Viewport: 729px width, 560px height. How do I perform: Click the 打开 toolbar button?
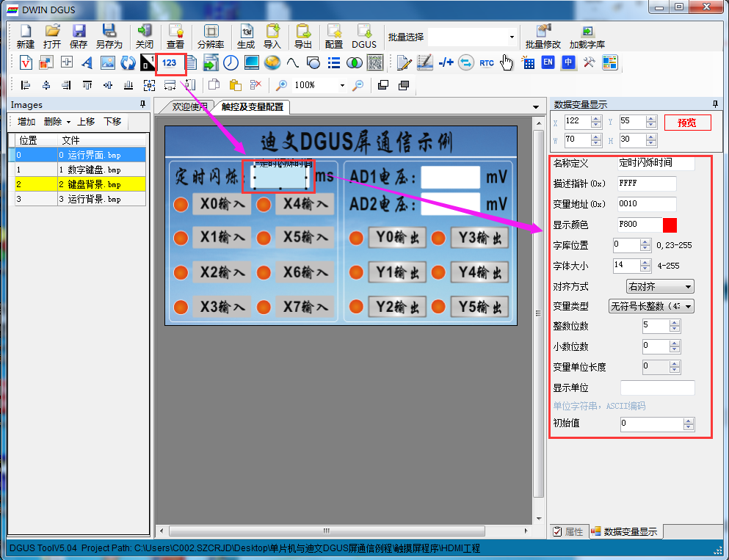click(52, 37)
